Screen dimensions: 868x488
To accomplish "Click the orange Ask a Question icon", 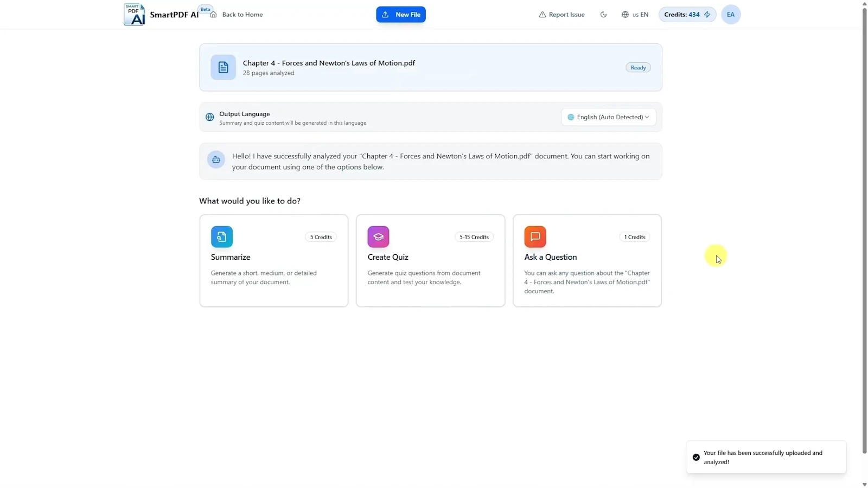I will click(x=535, y=237).
